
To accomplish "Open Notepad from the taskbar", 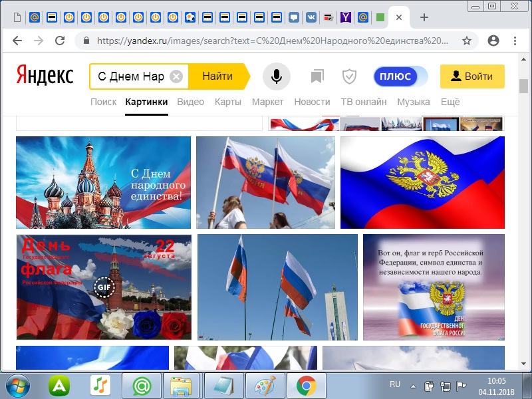I will (x=224, y=386).
